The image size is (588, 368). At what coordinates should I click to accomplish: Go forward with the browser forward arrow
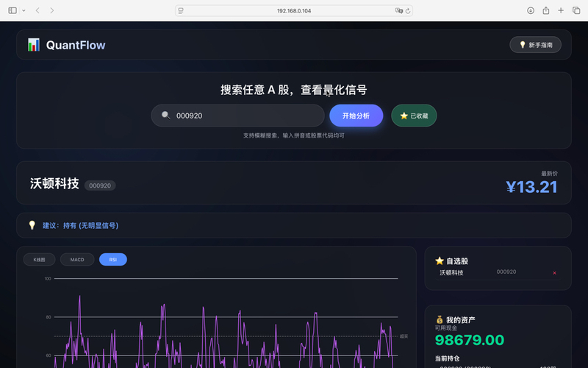pos(51,10)
